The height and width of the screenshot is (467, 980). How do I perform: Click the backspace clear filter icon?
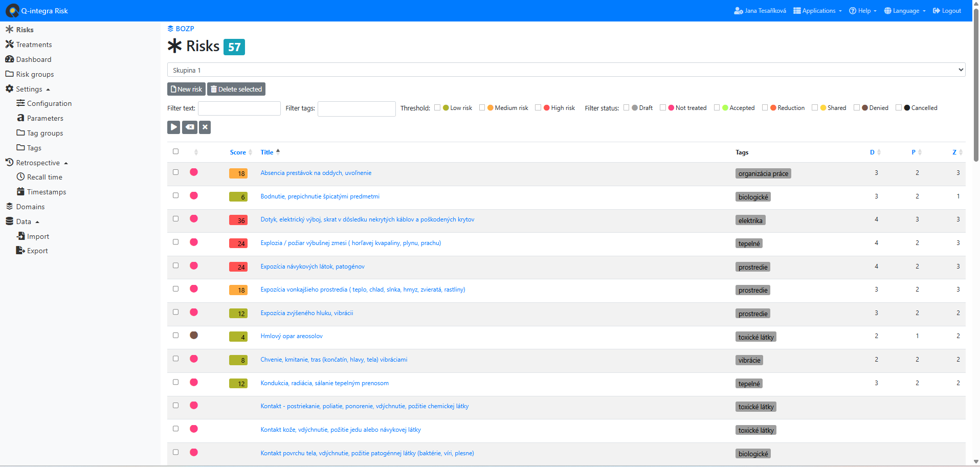pyautogui.click(x=190, y=127)
